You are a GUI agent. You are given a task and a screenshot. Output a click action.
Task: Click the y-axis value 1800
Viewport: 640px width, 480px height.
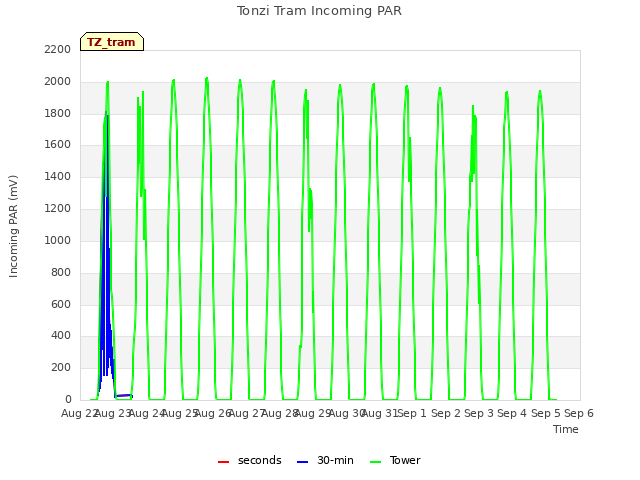point(58,113)
